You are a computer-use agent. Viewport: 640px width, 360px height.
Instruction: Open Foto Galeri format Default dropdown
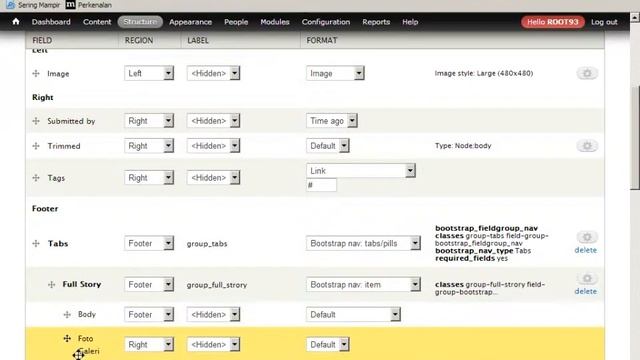tap(327, 344)
